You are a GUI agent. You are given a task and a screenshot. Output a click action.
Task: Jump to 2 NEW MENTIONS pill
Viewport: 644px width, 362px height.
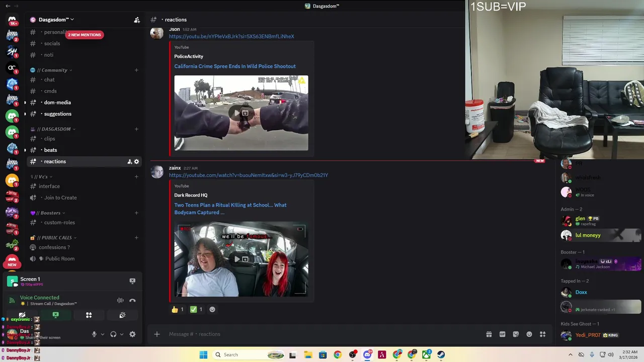point(85,35)
